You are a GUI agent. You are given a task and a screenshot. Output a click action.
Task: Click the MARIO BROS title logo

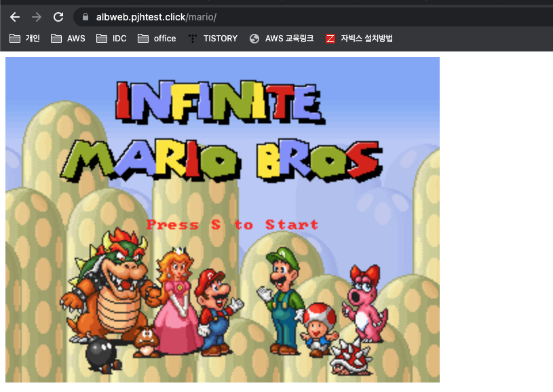click(221, 161)
